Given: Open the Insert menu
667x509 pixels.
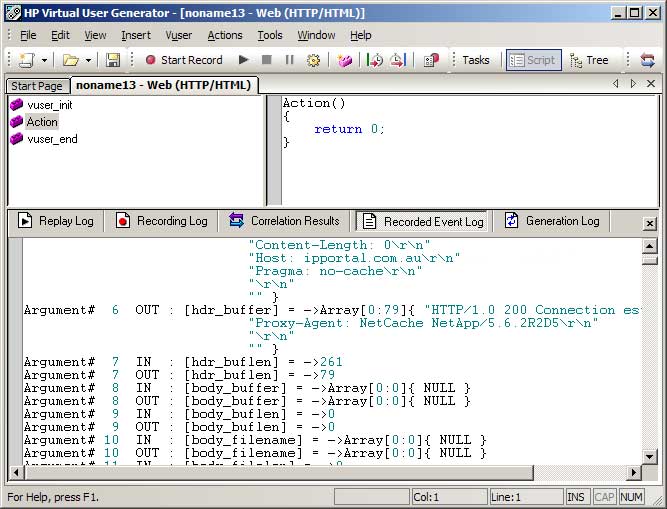Looking at the screenshot, I should (136, 35).
